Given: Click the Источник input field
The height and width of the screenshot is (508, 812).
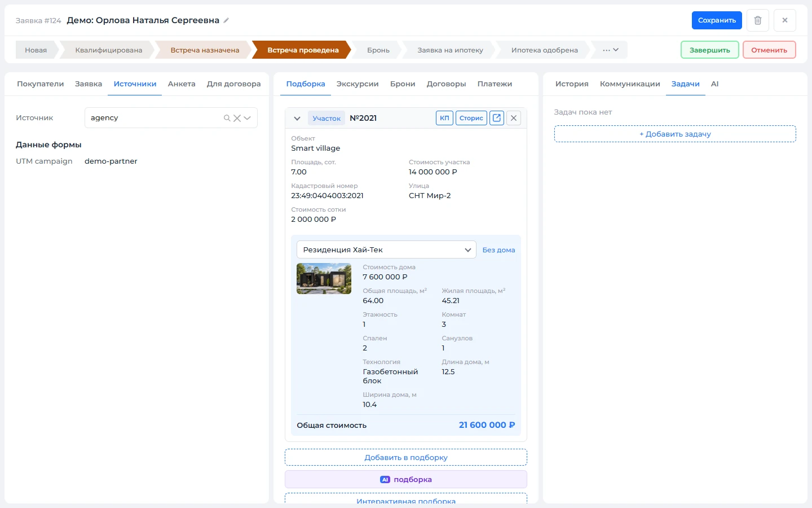Looking at the screenshot, I should click(x=171, y=118).
